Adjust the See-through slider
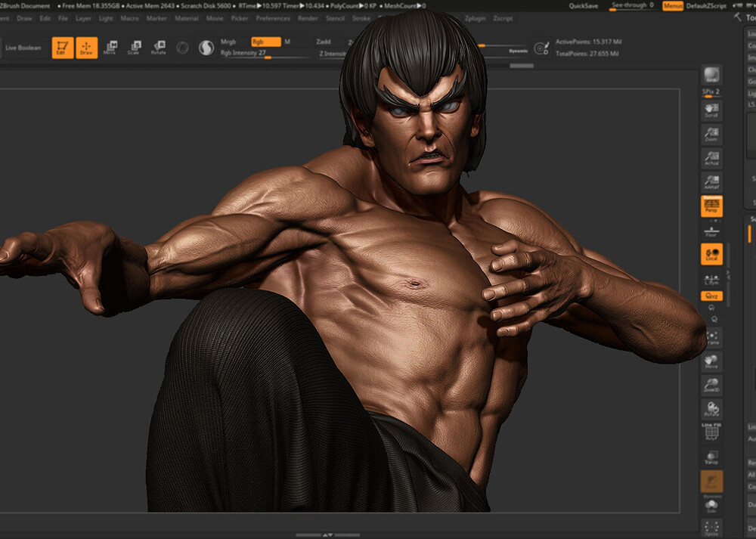 tap(633, 6)
